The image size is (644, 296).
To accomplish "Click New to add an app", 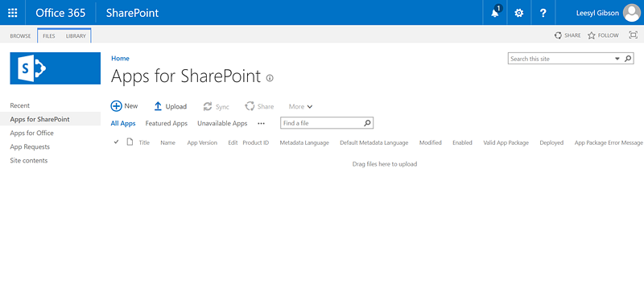I will (x=125, y=106).
